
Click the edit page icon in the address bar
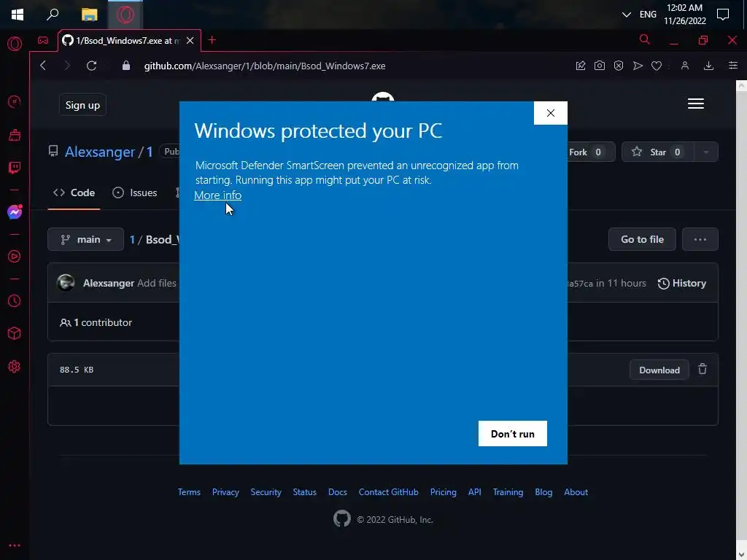[580, 66]
